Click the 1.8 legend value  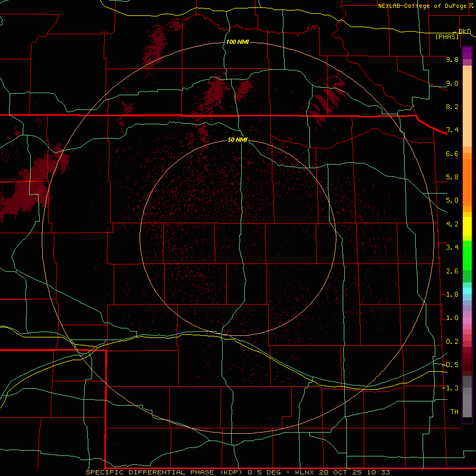452,295
